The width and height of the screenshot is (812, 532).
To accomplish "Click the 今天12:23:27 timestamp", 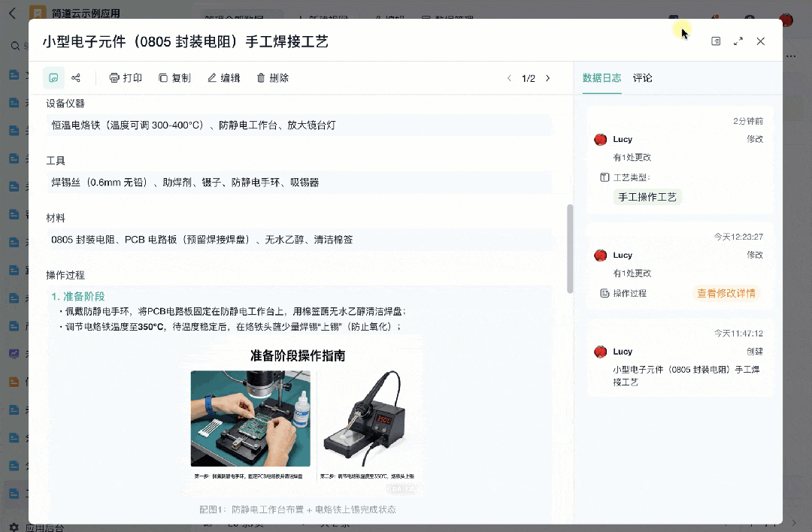I will click(x=738, y=237).
